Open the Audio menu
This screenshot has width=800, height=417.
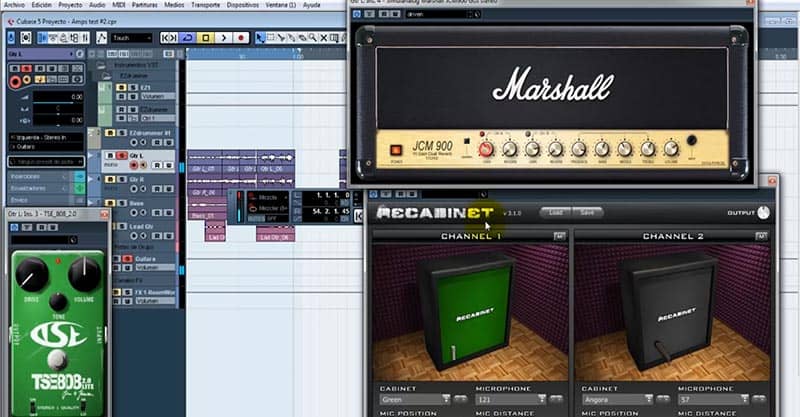[x=97, y=5]
